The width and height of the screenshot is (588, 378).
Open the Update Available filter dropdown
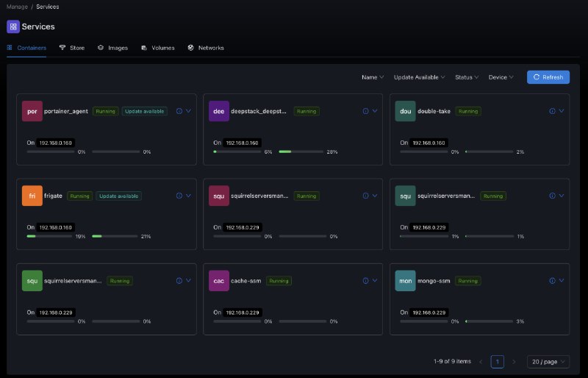(420, 77)
